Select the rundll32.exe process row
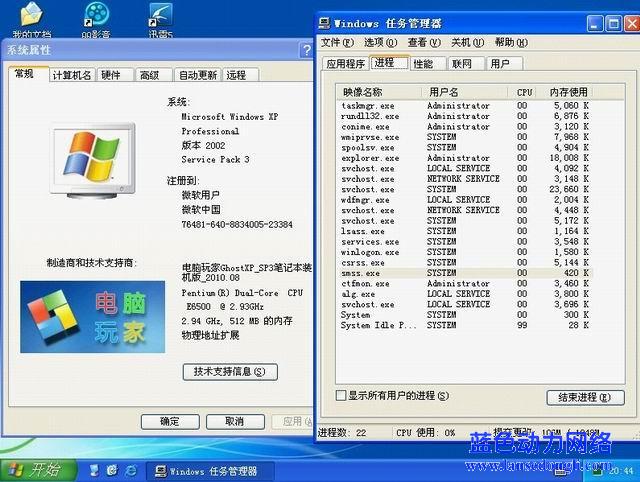This screenshot has height=482, width=640. point(465,116)
